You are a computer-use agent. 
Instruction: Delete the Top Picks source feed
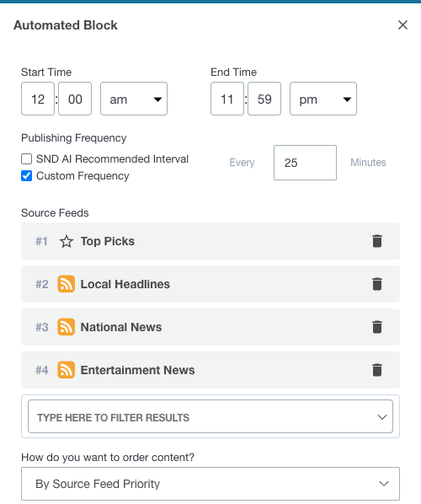point(377,241)
